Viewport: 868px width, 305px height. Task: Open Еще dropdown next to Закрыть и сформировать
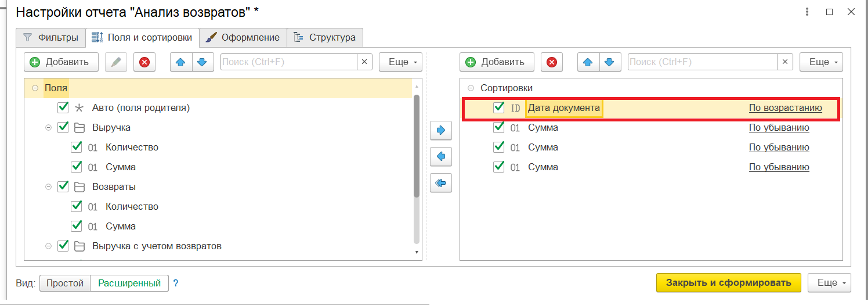(x=829, y=283)
